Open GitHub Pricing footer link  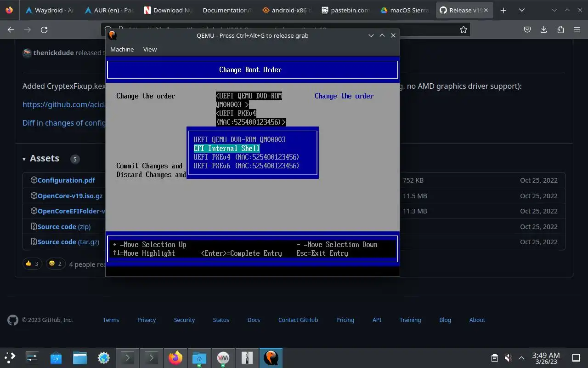pyautogui.click(x=345, y=320)
